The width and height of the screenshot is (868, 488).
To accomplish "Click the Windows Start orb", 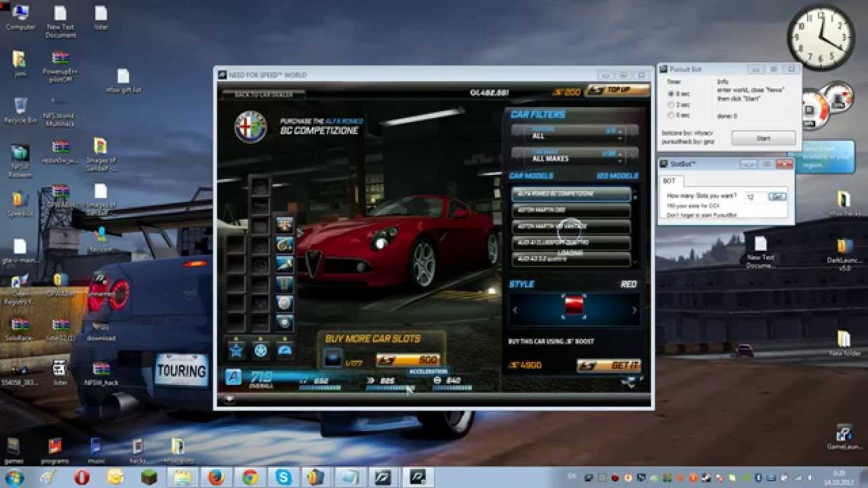I will click(14, 478).
